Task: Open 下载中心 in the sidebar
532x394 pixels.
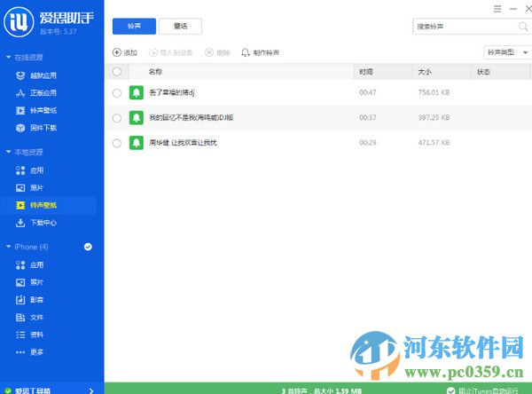Action: coord(36,223)
